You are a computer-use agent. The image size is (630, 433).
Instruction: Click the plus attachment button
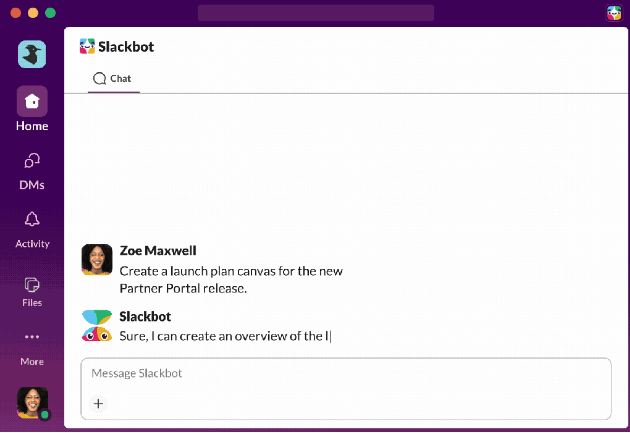[98, 404]
